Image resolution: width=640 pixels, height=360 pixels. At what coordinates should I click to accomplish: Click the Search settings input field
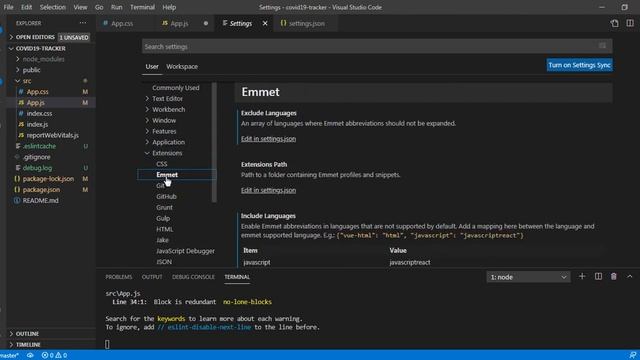coord(377,47)
